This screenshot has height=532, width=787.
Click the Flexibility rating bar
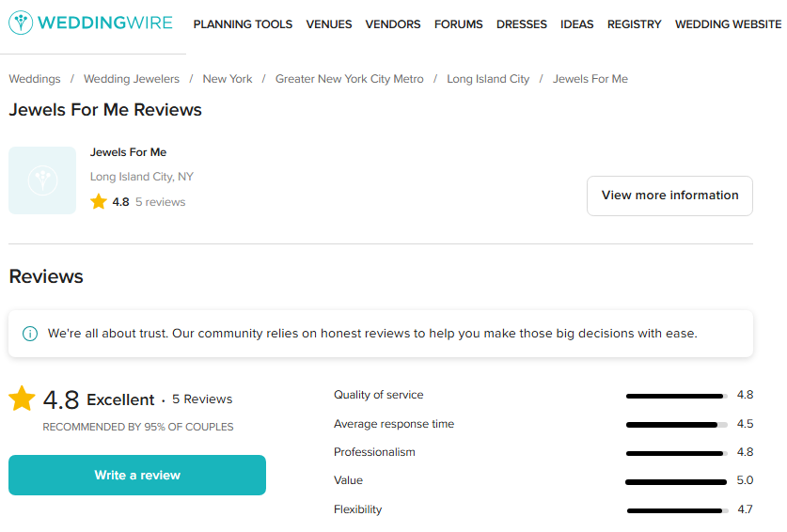pyautogui.click(x=678, y=510)
